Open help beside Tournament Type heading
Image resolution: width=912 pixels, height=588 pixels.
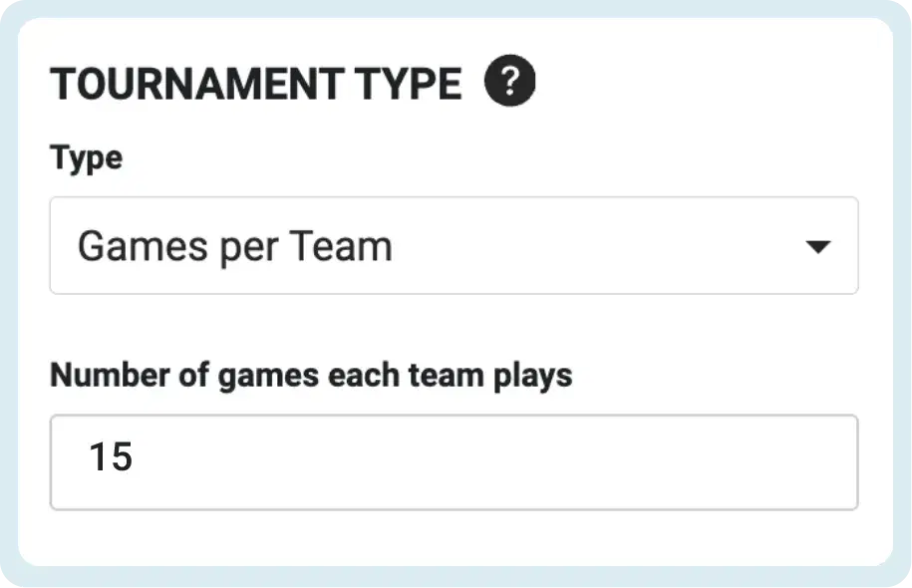coord(509,81)
